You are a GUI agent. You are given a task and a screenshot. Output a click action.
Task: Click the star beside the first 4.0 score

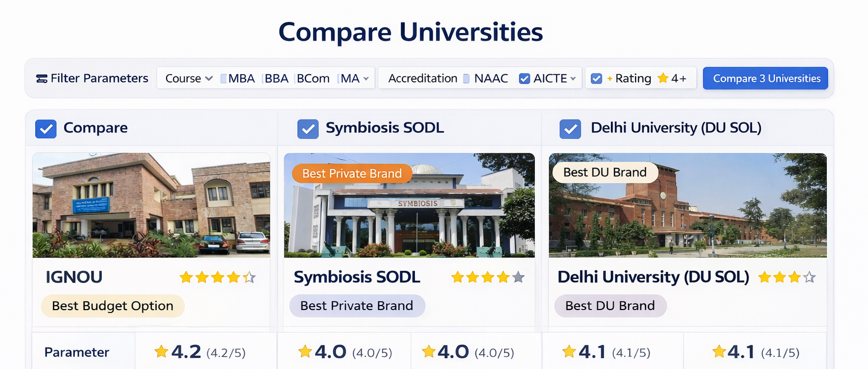tap(305, 352)
